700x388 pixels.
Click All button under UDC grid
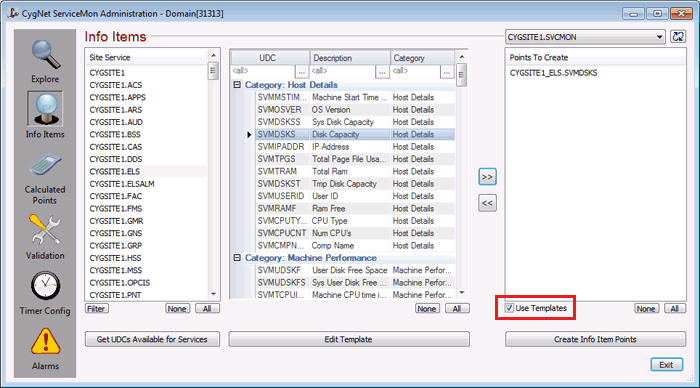point(457,309)
